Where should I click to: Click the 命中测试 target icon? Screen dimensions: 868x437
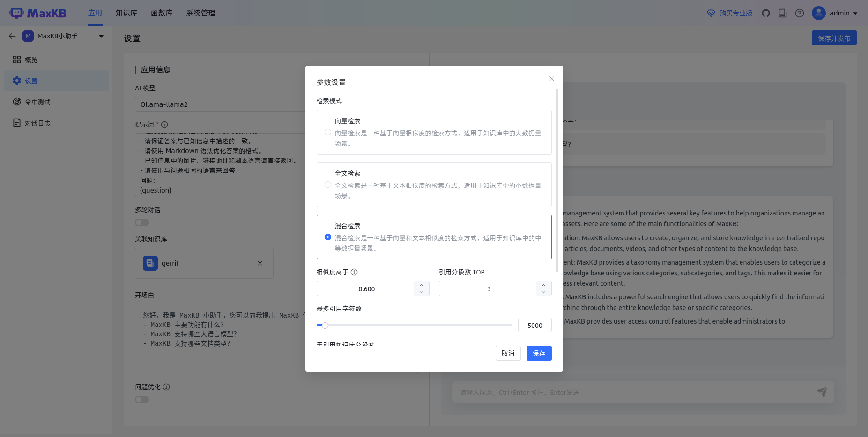click(x=17, y=102)
